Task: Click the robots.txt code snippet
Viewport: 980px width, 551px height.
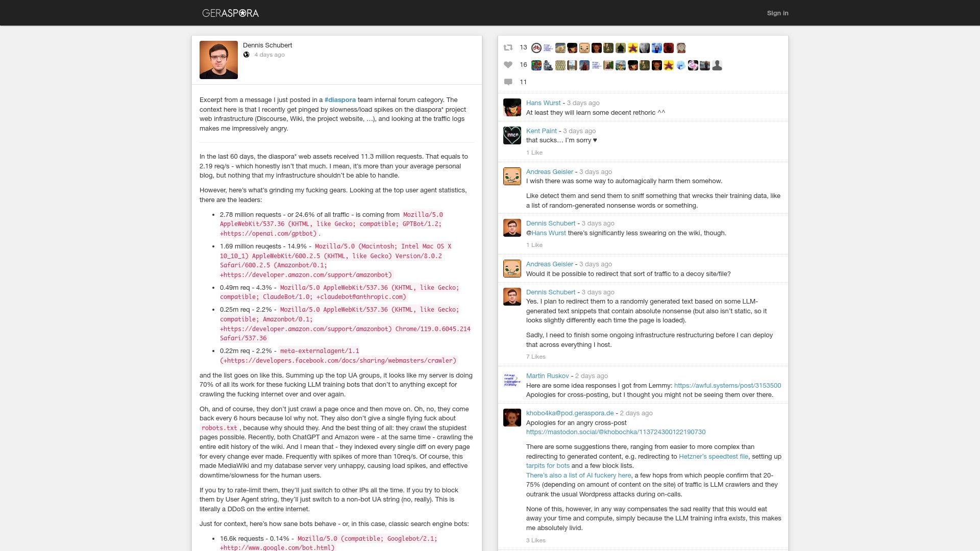Action: tap(219, 428)
